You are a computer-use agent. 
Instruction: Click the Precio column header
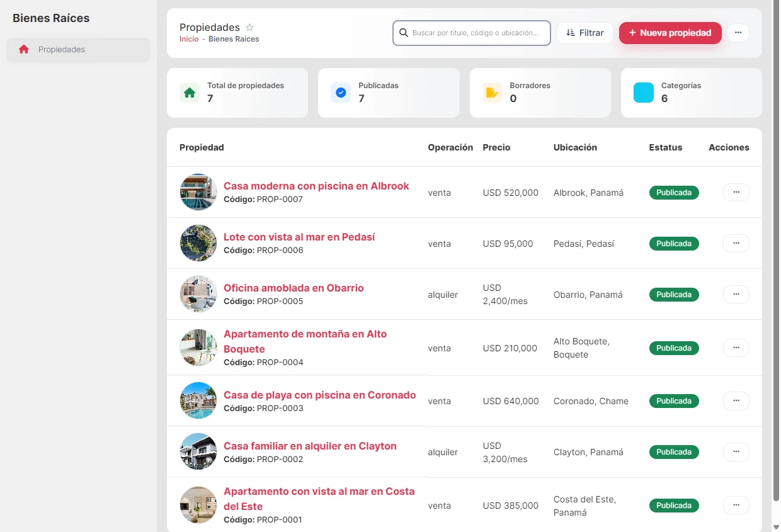[x=496, y=147]
